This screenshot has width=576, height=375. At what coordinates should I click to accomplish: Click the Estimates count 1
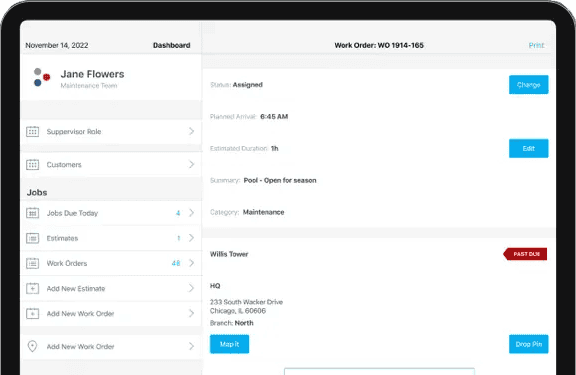tap(179, 238)
